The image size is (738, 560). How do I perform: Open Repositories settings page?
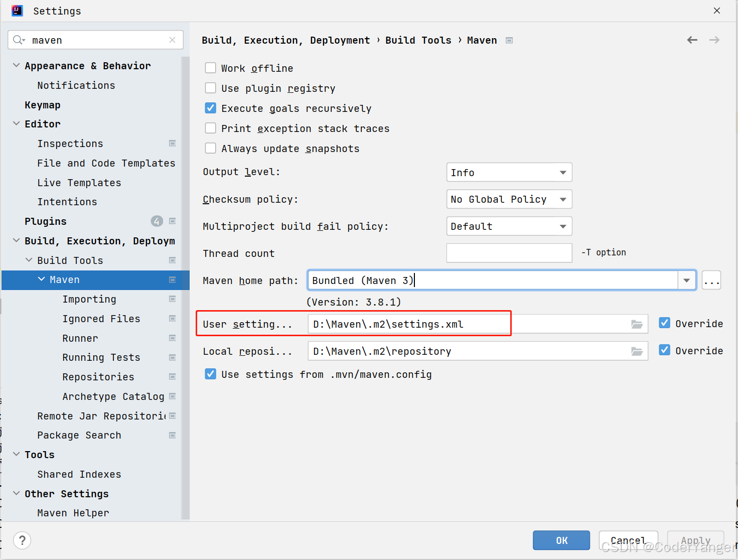tap(98, 377)
